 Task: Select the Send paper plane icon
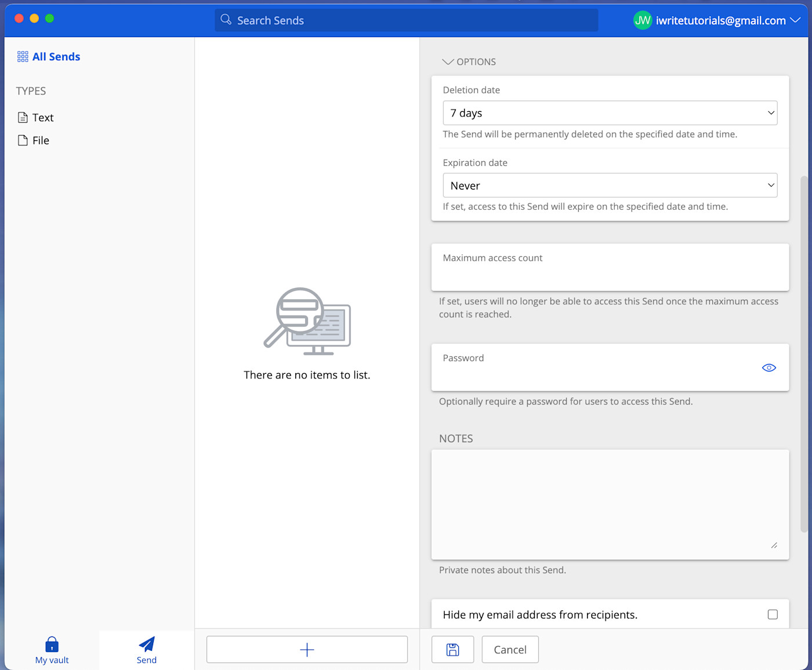[146, 643]
